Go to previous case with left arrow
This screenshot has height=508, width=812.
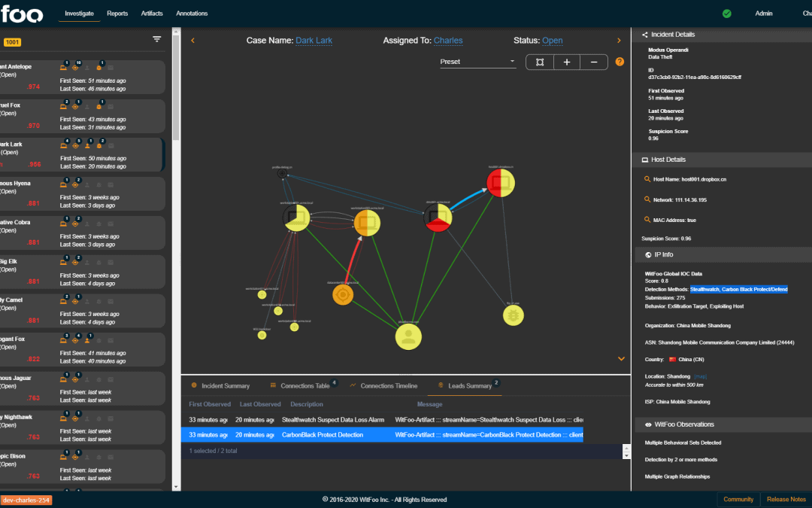[192, 41]
